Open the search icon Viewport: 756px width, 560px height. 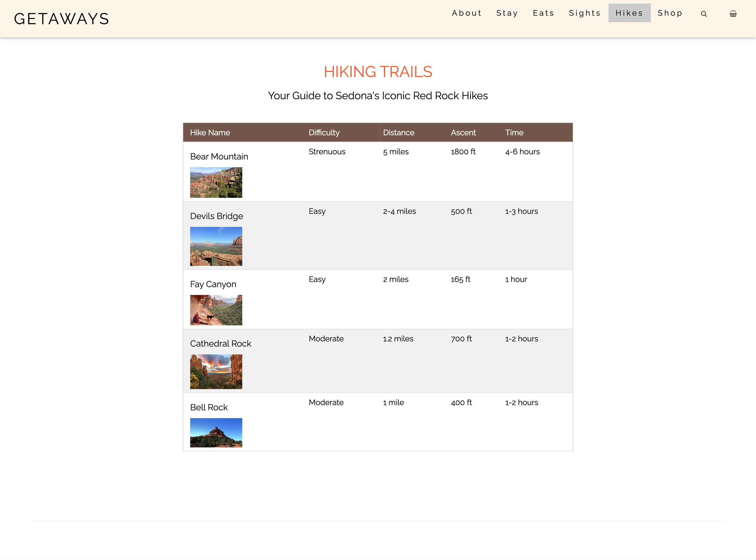[x=704, y=14]
